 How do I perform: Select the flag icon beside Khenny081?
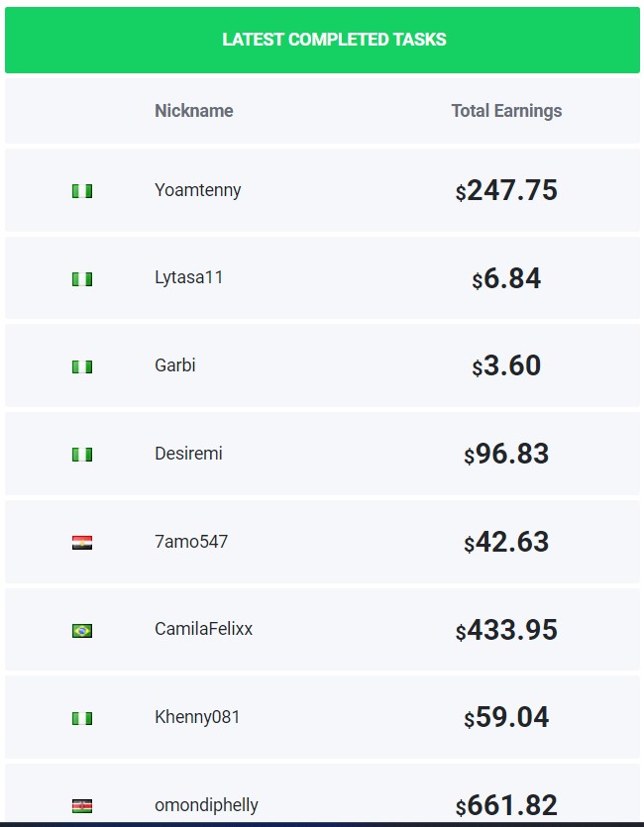click(x=82, y=718)
